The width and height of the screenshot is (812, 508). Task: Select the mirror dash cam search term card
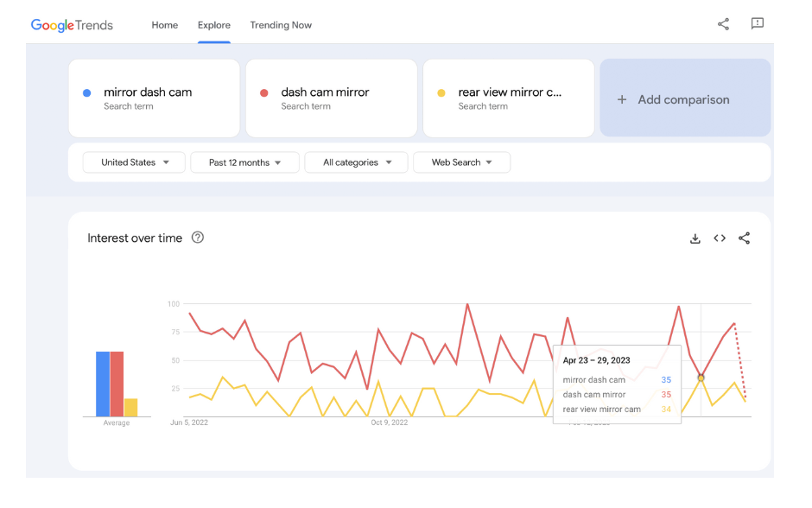(x=154, y=98)
